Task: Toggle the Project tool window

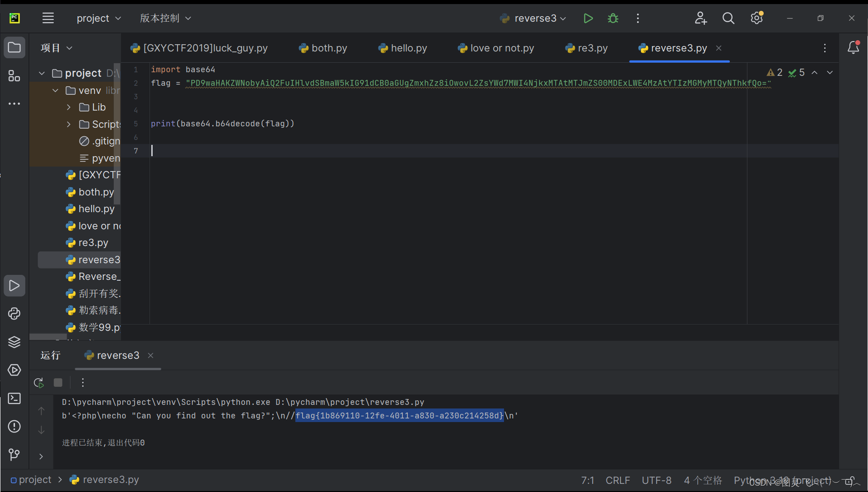Action: pos(14,47)
